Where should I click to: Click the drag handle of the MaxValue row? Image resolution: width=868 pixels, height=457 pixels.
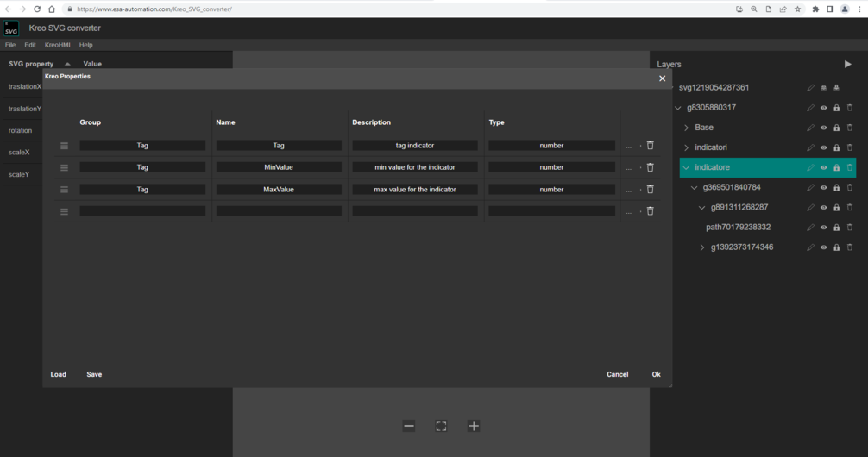pyautogui.click(x=64, y=190)
